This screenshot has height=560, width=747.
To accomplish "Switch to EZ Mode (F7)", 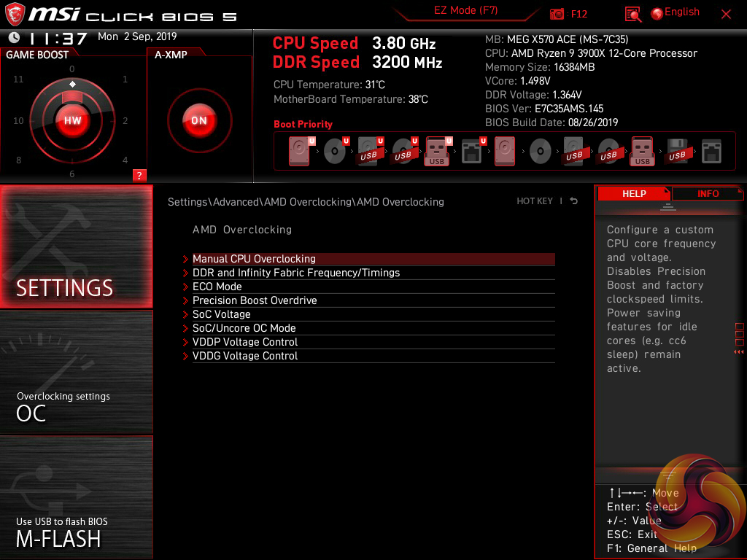I will [466, 10].
